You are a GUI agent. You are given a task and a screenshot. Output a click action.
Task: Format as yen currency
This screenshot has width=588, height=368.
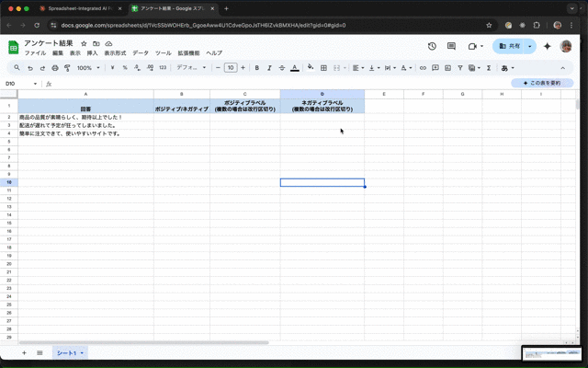(112, 68)
